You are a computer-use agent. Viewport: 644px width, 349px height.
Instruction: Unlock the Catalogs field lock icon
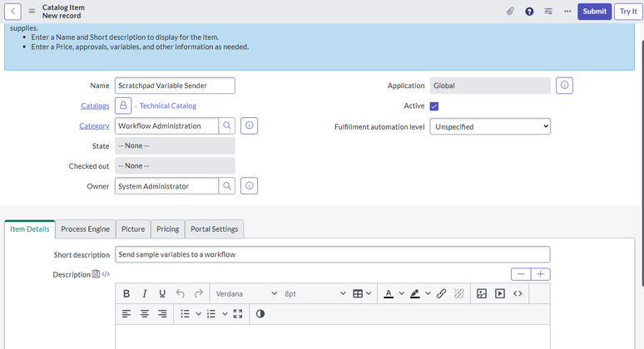[x=123, y=106]
